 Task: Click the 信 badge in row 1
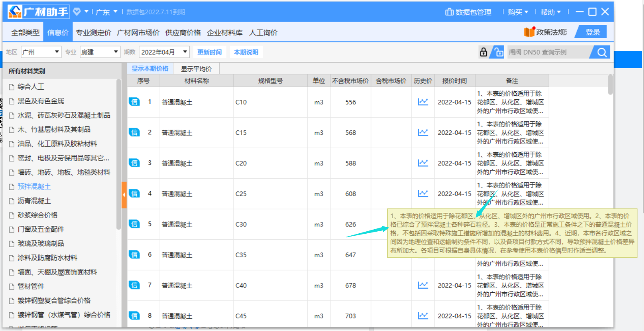(134, 102)
